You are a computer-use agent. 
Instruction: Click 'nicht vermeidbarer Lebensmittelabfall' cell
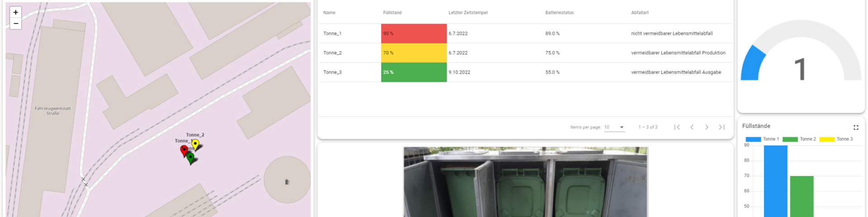(x=672, y=33)
